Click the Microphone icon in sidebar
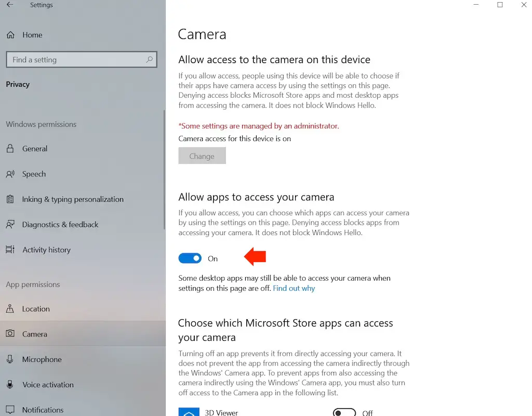The width and height of the screenshot is (532, 416). point(10,359)
